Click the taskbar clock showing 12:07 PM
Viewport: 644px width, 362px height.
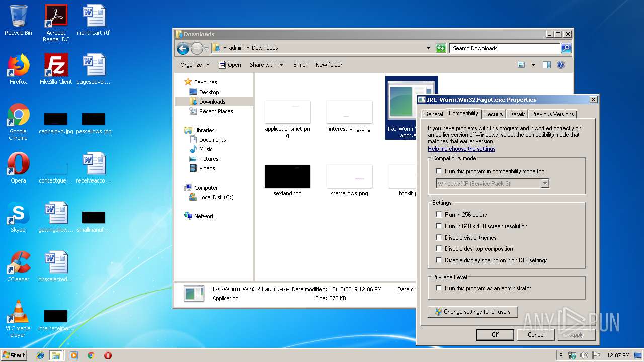618,355
